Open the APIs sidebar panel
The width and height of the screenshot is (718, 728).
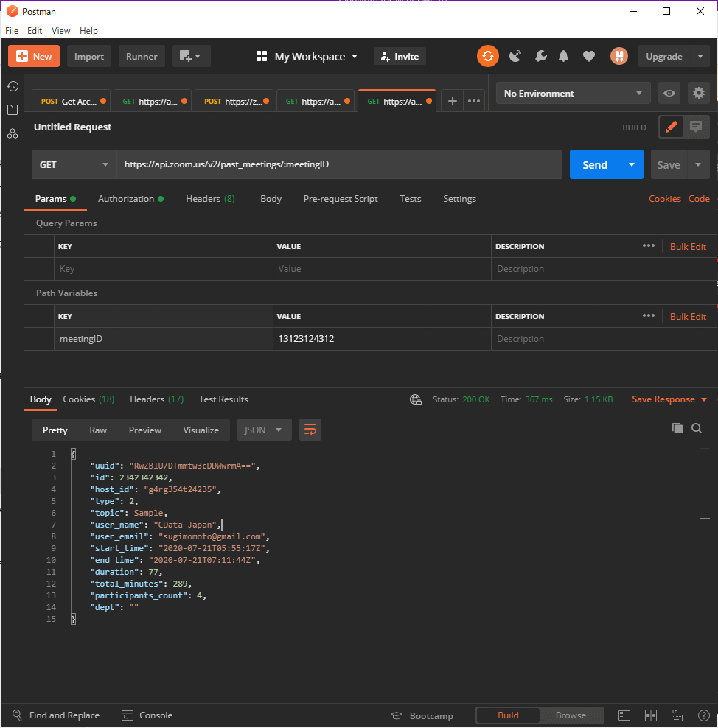pos(13,134)
